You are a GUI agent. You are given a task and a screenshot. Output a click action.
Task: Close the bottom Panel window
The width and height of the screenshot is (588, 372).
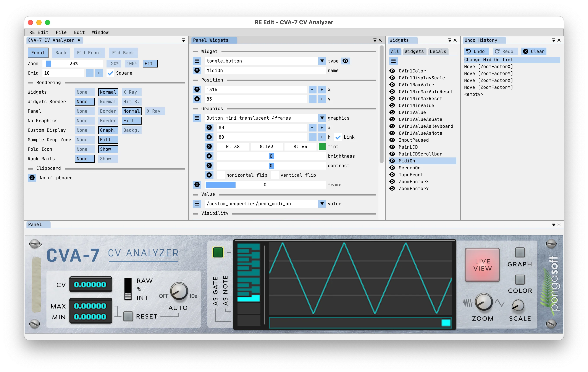coord(559,224)
